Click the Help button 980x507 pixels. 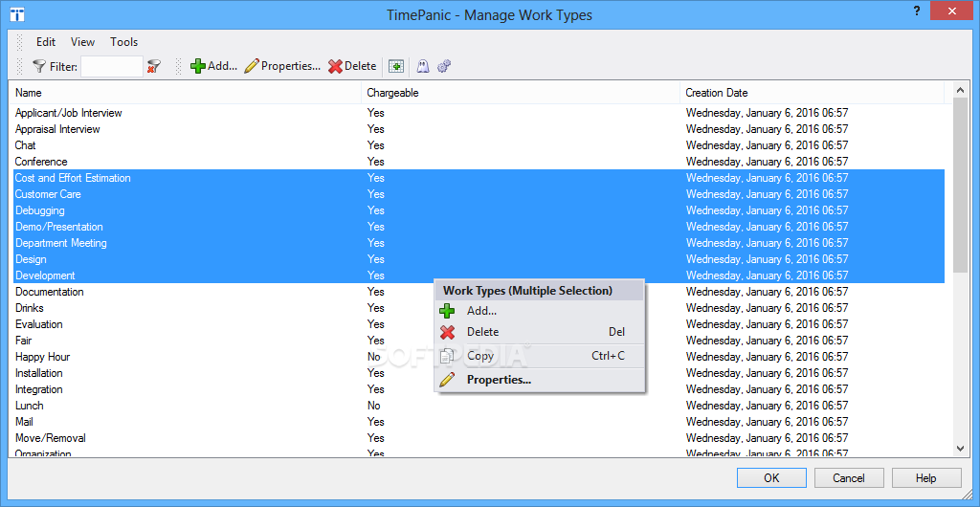point(926,478)
